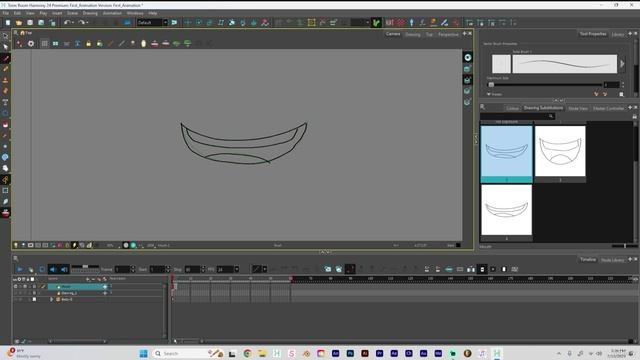Screen dimensions: 640x360
Task: Switch to the Library tab
Action: click(x=618, y=34)
